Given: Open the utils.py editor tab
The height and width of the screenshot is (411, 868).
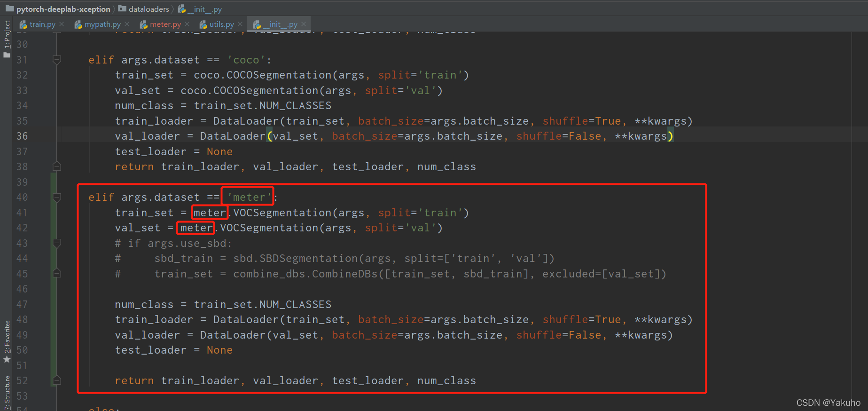Looking at the screenshot, I should (x=222, y=24).
